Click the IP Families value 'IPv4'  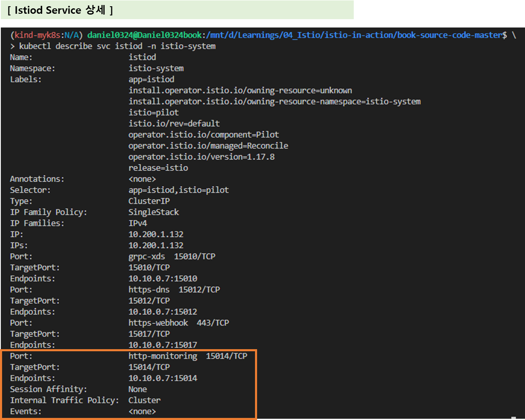(x=137, y=223)
